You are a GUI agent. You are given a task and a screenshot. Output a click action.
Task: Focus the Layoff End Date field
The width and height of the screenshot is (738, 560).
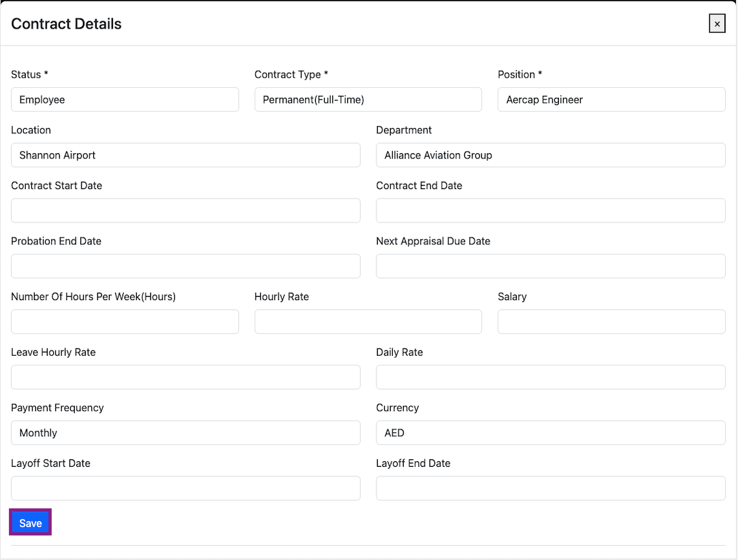click(550, 489)
